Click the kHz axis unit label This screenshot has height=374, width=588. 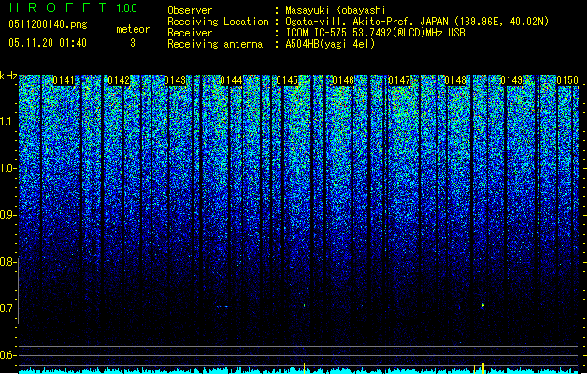click(x=8, y=76)
